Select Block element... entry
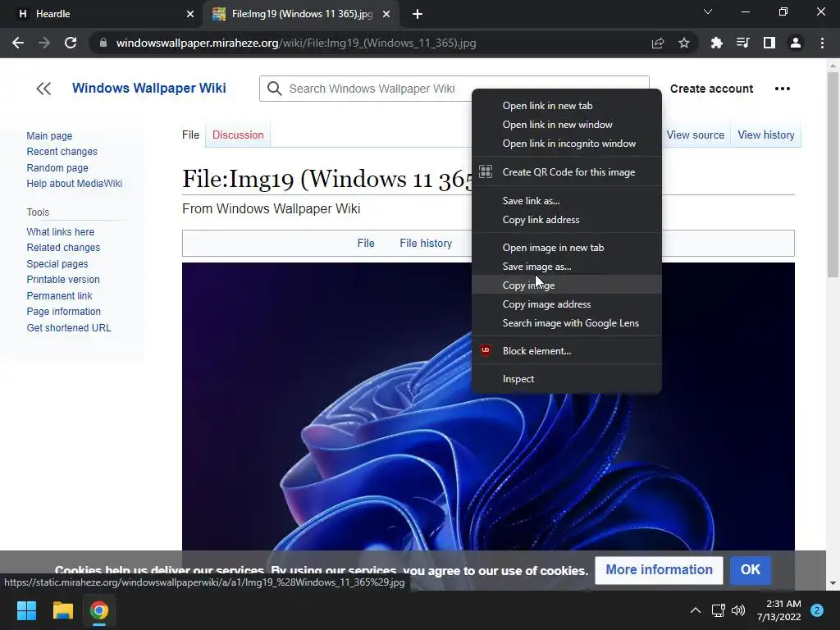 [x=566, y=351]
